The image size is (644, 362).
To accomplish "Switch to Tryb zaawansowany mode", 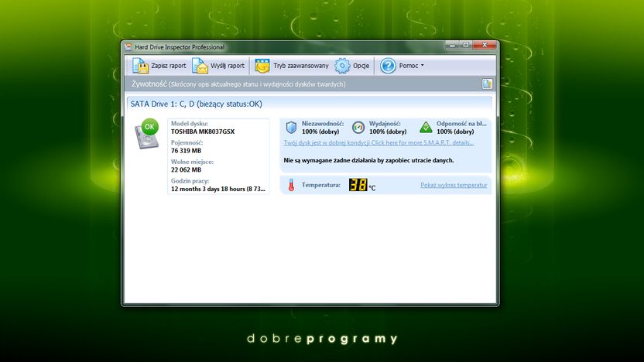I will [292, 66].
